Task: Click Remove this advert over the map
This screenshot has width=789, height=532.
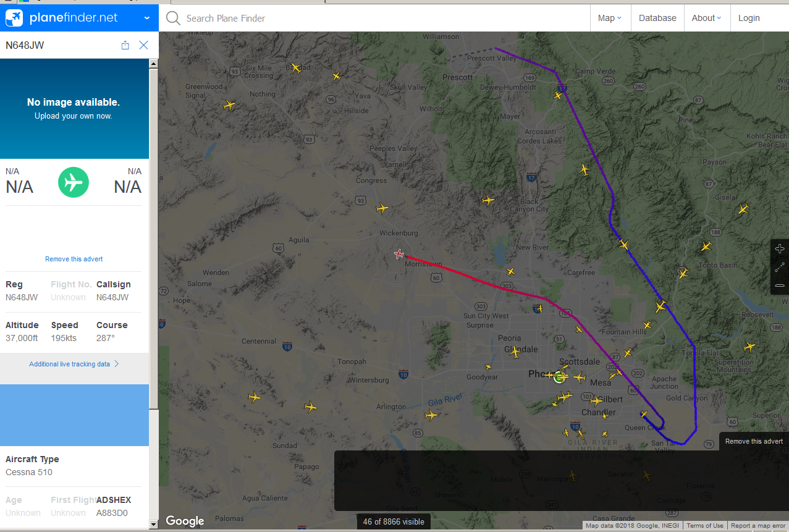Action: [754, 441]
